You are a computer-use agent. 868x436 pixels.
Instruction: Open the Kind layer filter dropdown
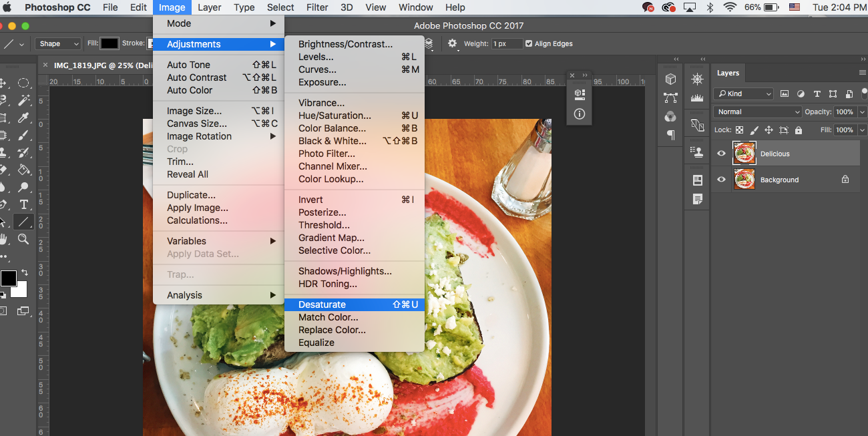743,94
